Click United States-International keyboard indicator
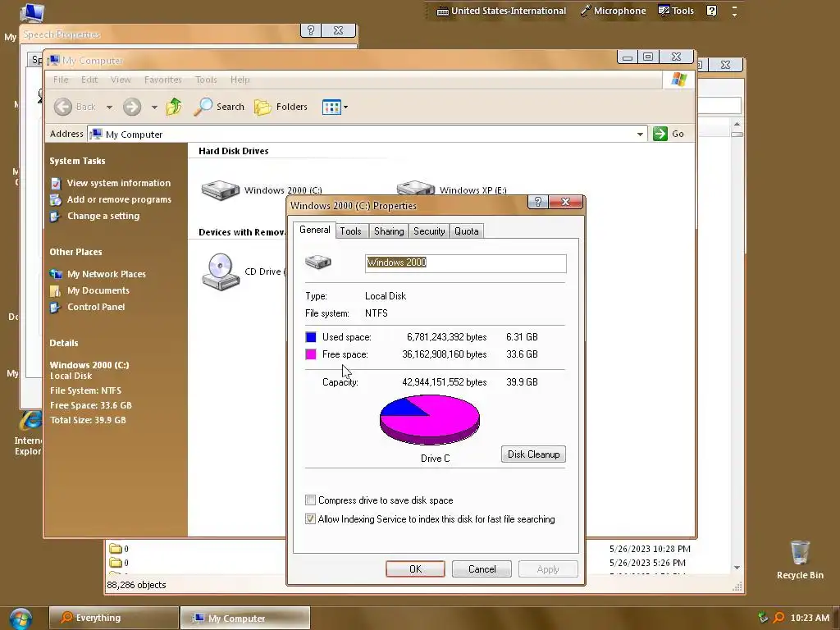840x630 pixels. pyautogui.click(x=501, y=11)
